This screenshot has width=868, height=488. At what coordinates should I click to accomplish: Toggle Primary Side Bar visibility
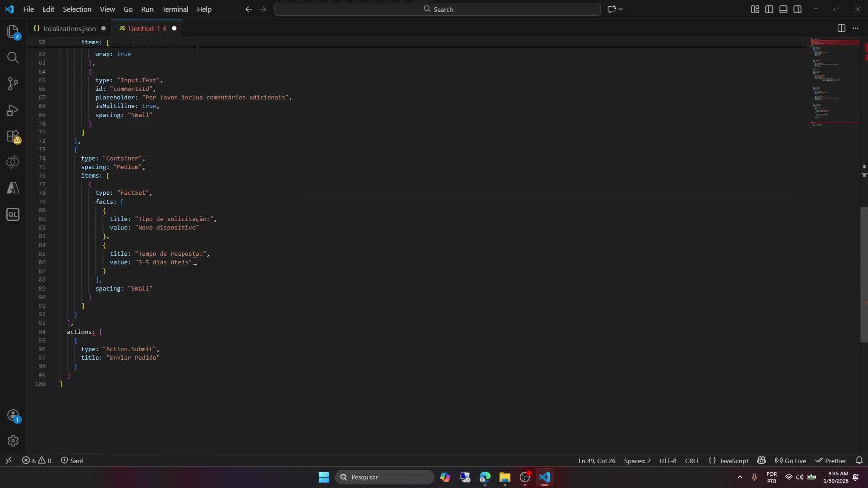coord(769,9)
